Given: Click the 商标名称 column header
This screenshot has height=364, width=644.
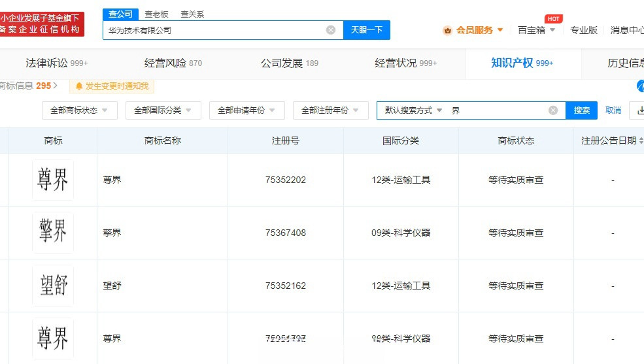Looking at the screenshot, I should [163, 141].
